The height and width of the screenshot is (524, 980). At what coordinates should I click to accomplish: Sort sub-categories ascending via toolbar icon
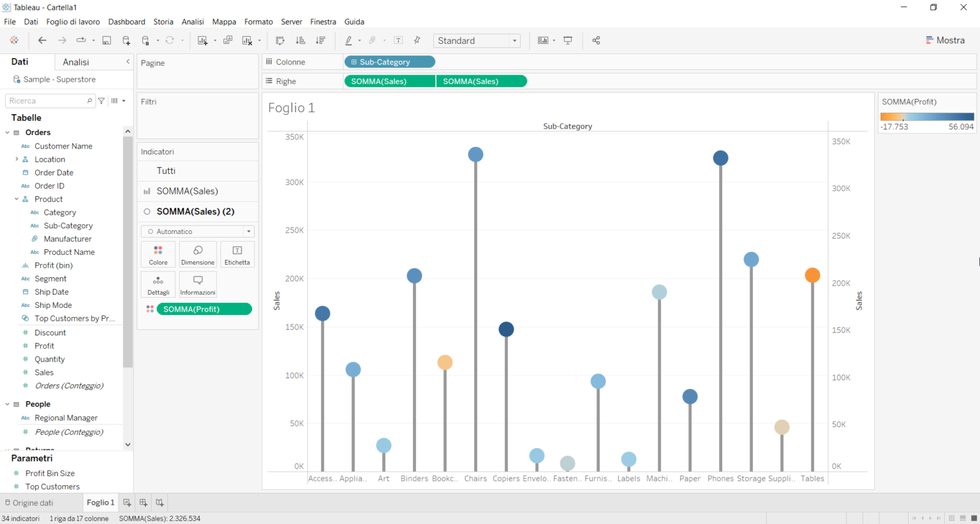[300, 40]
